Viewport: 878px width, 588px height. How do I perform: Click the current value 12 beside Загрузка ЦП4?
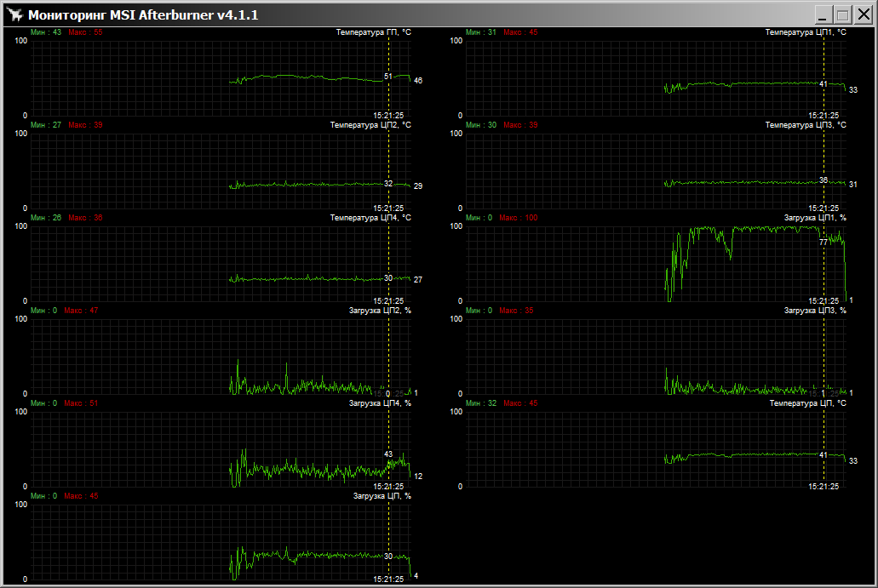coord(418,477)
